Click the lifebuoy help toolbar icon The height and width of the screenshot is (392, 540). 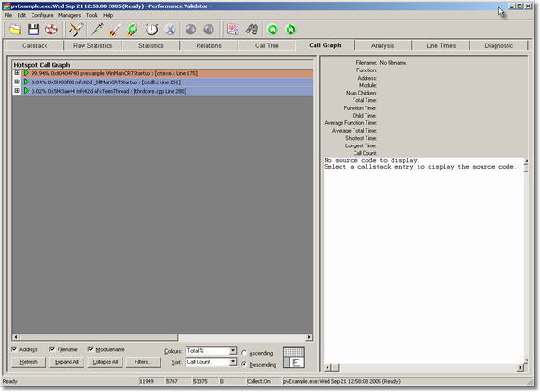click(51, 30)
